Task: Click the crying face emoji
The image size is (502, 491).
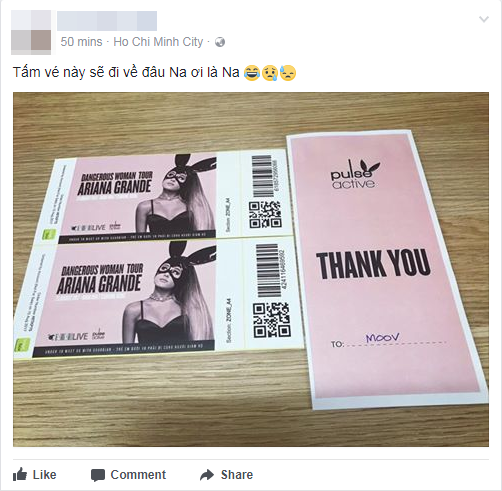Action: click(270, 73)
